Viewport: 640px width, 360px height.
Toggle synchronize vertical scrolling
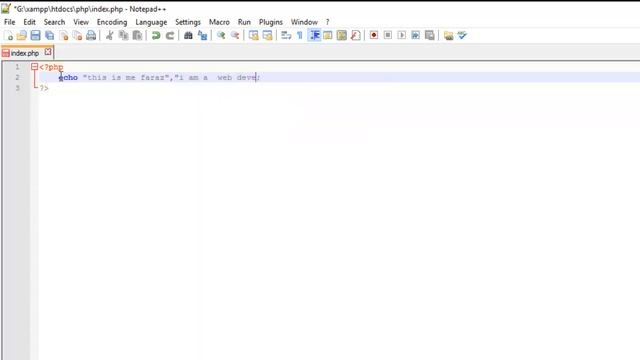(x=253, y=36)
